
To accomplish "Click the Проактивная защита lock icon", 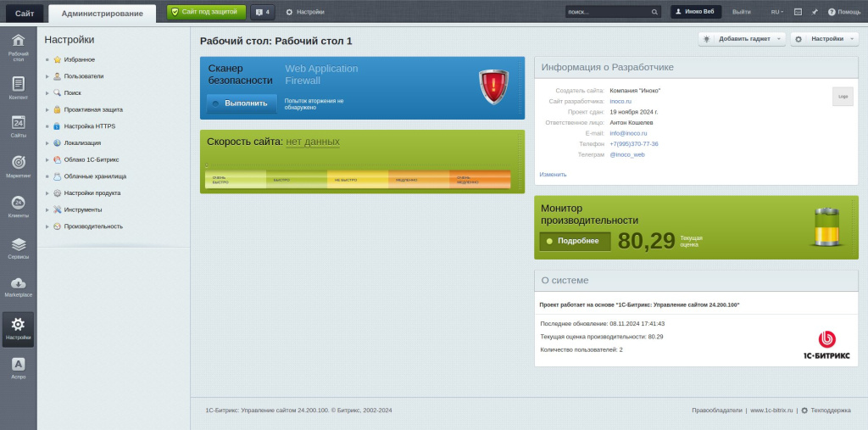I will [57, 109].
